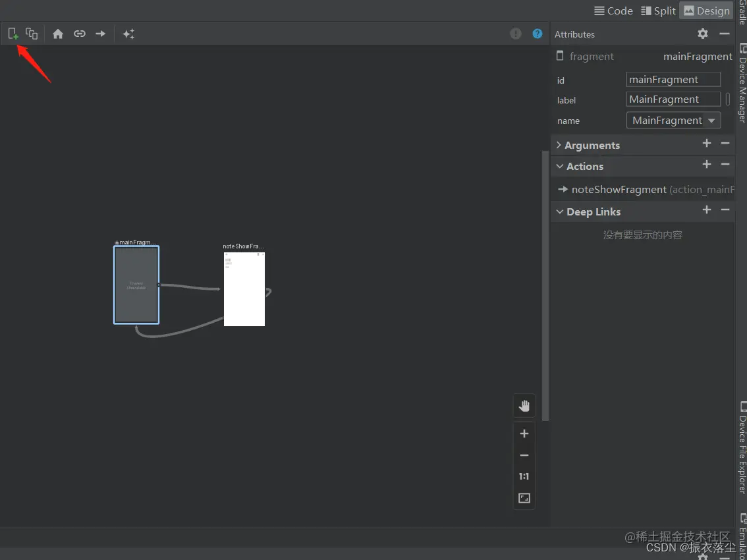Reset zoom to 1:1
Viewport: 747px width, 560px height.
tap(524, 476)
